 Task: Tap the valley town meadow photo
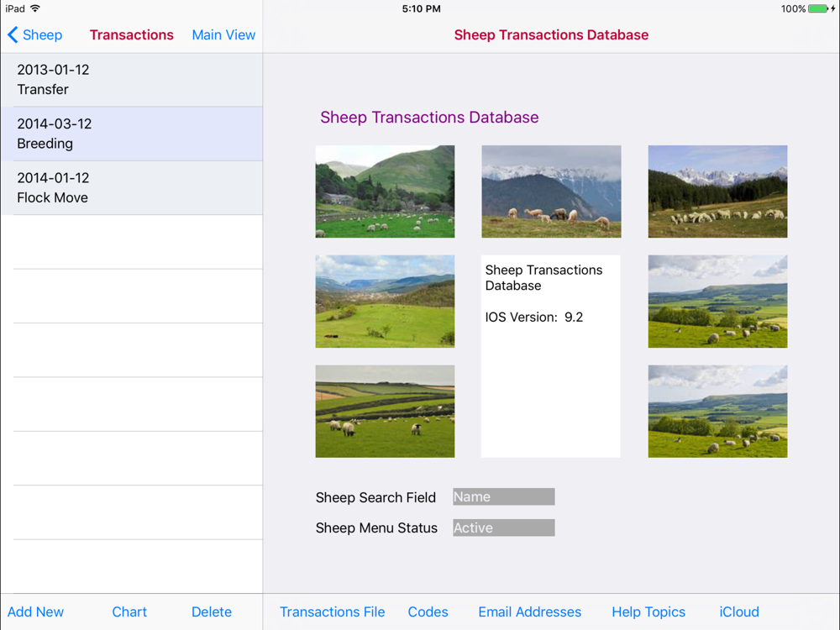[x=385, y=301]
